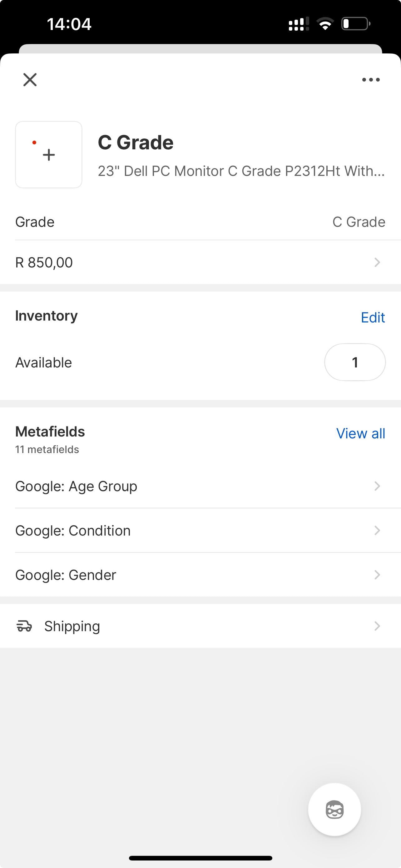Open the Shipping row chevron

coord(377,626)
